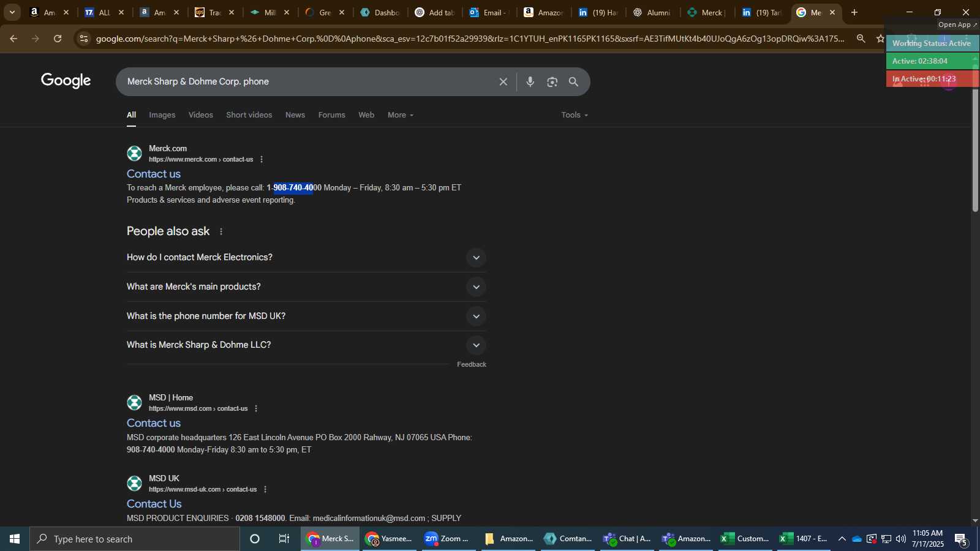Click the Active timer green bar
This screenshot has width=980, height=551.
tap(932, 61)
